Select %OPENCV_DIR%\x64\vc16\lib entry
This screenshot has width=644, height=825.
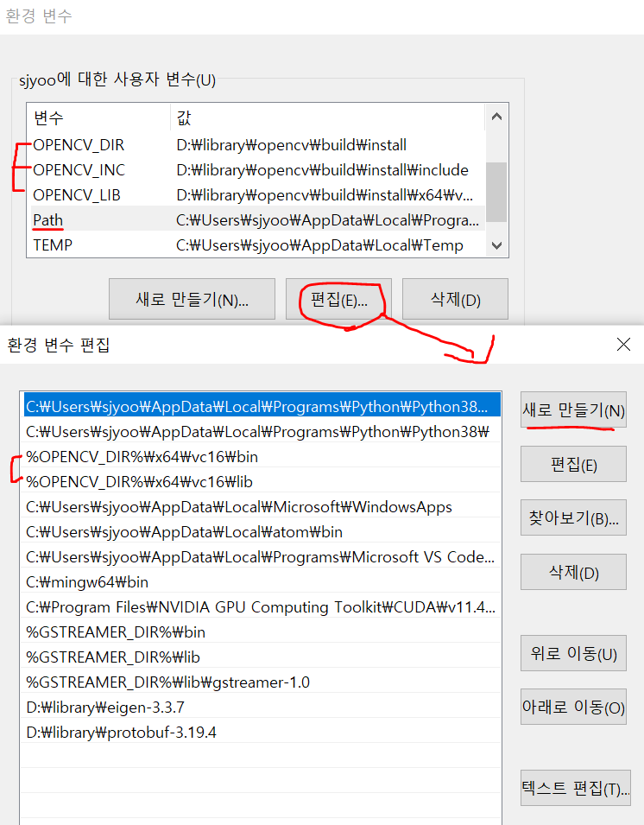coord(262,481)
